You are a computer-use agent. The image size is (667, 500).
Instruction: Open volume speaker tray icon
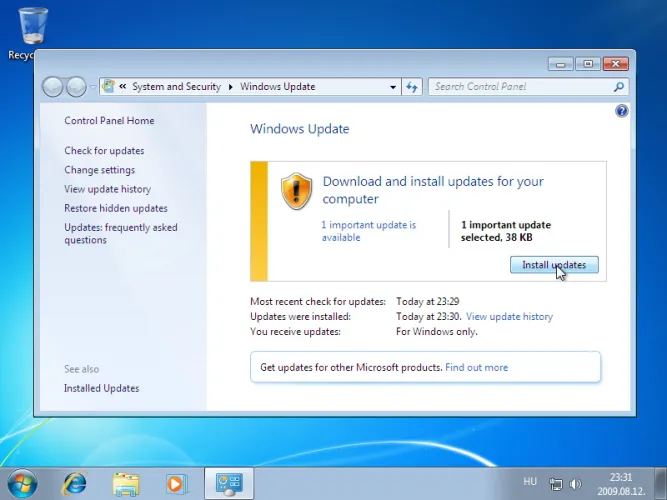tap(575, 484)
